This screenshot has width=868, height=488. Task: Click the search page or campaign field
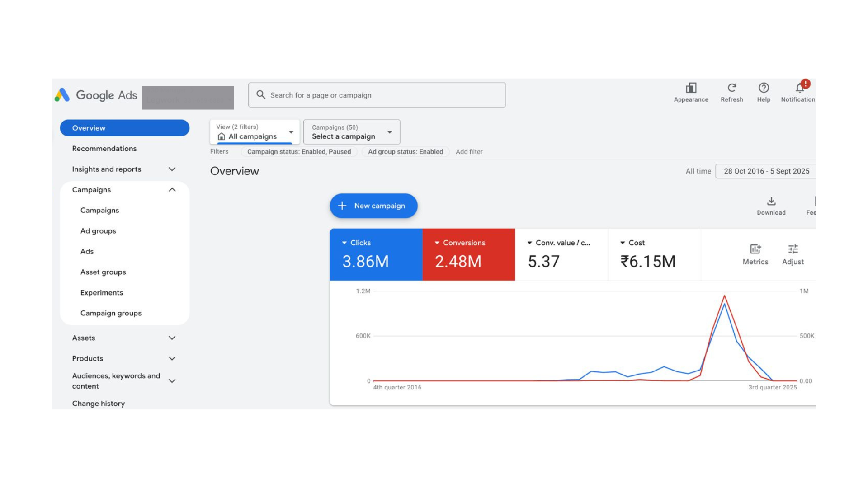tap(377, 95)
